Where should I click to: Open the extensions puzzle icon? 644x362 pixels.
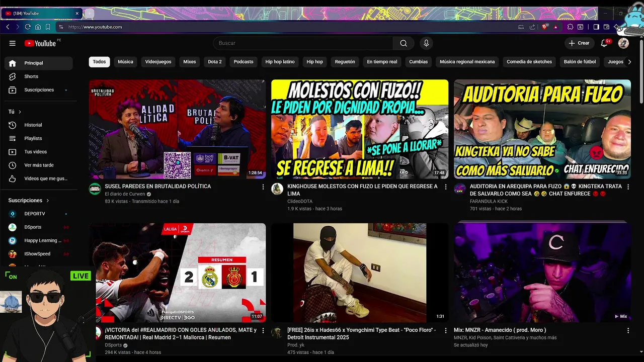click(x=570, y=27)
